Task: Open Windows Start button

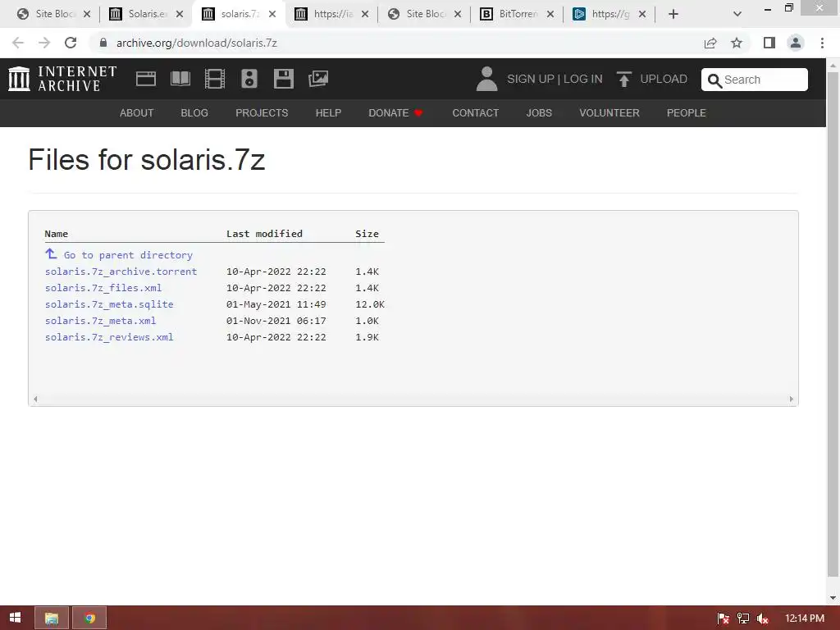Action: [x=15, y=618]
